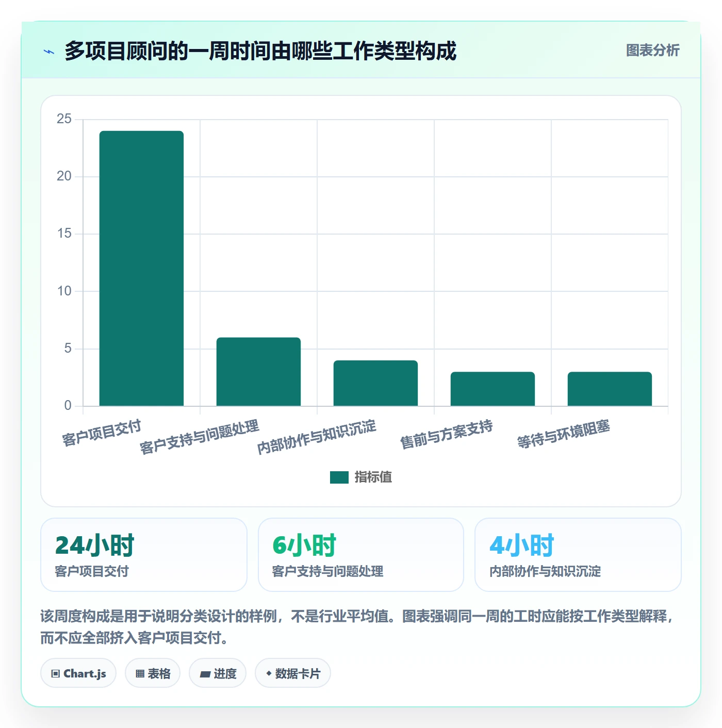
Task: Click the 表格 tag chip
Action: click(153, 673)
